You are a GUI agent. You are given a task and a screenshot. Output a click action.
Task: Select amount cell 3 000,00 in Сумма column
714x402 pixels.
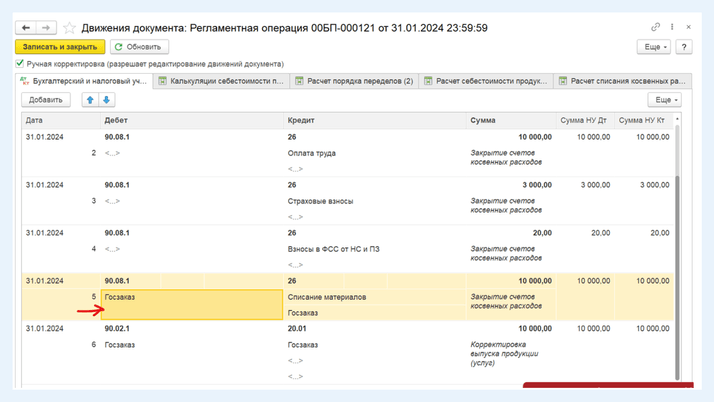(537, 185)
